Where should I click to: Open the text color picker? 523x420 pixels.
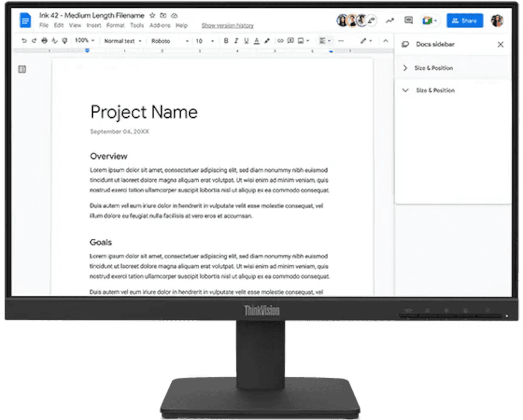pos(257,41)
